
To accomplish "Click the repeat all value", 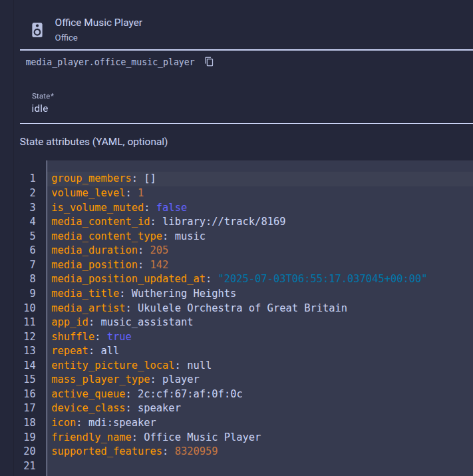I will tap(110, 351).
